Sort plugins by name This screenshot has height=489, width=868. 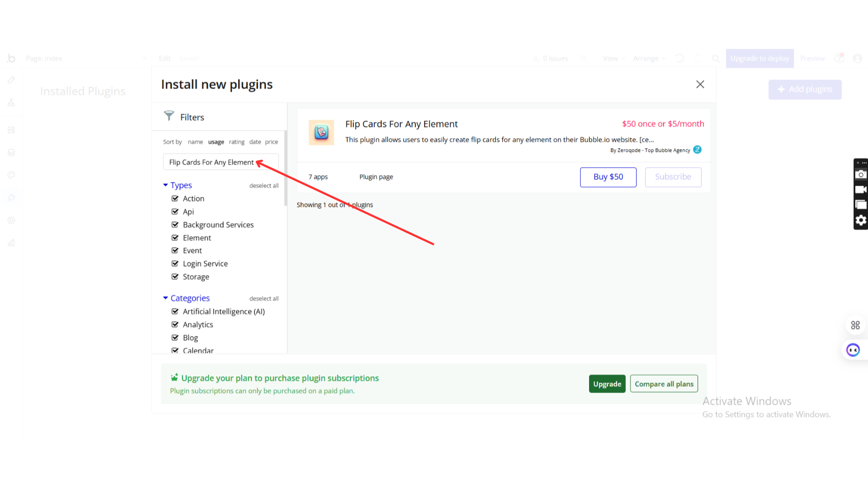195,142
